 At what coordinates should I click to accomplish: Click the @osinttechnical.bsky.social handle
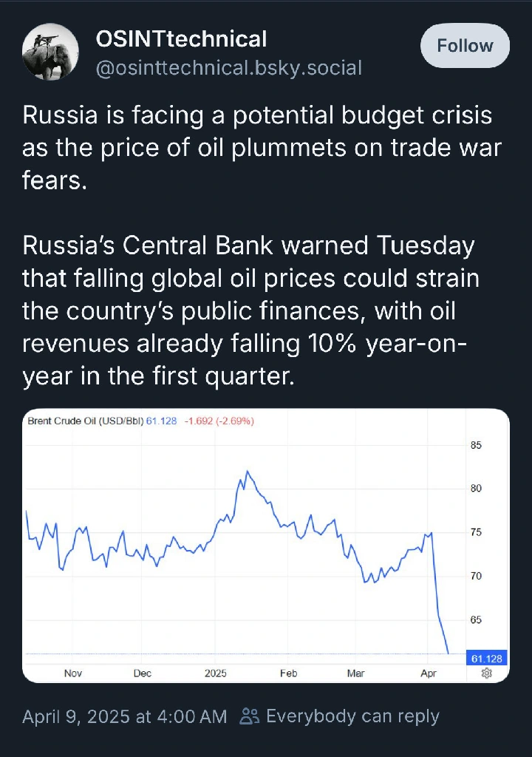coord(229,68)
